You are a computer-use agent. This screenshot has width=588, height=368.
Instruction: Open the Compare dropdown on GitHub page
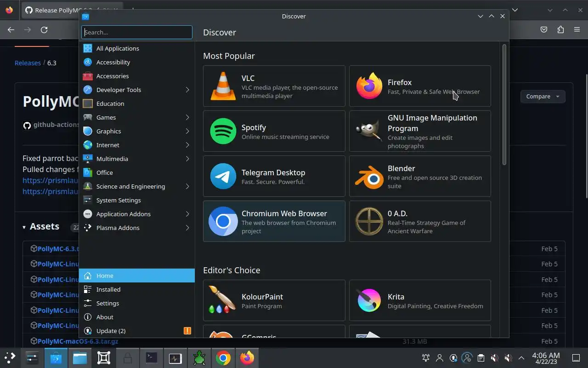(543, 96)
